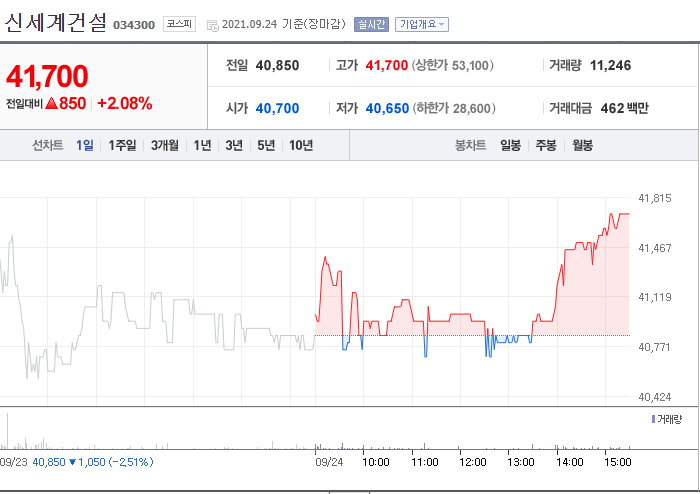Select the 주봉 candle chart

(546, 145)
